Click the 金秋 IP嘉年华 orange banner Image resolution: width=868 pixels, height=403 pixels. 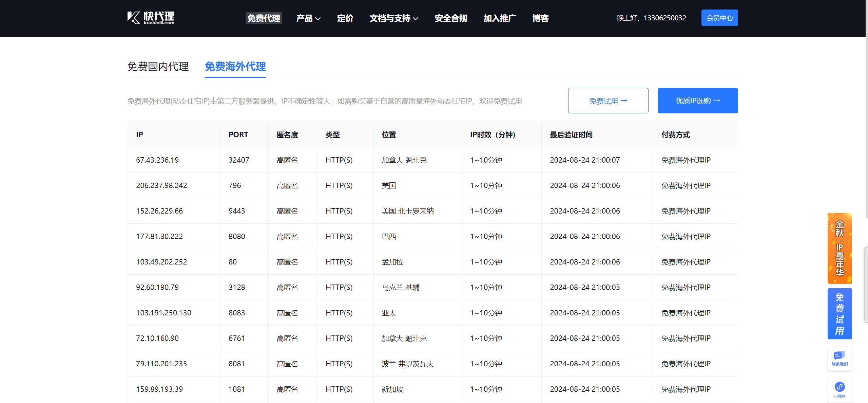coord(840,248)
